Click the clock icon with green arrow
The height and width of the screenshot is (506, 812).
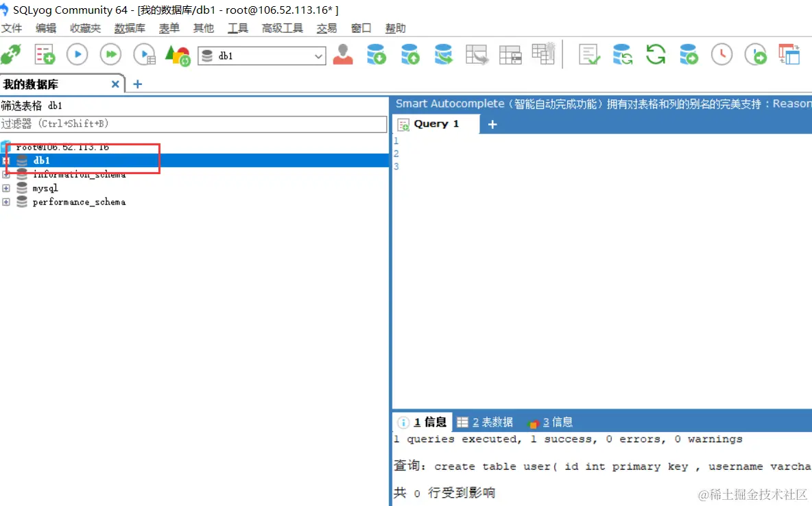(756, 54)
